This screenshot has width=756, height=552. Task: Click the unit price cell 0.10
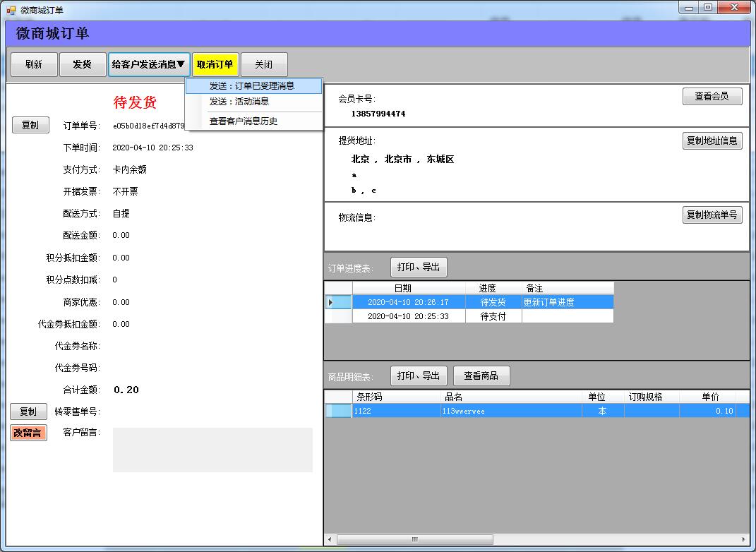click(707, 412)
